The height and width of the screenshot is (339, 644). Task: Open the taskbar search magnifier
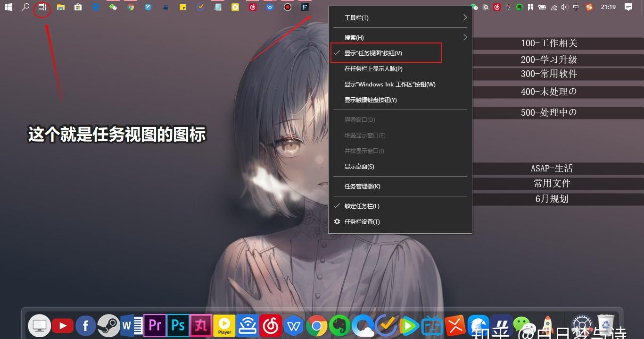pyautogui.click(x=25, y=7)
